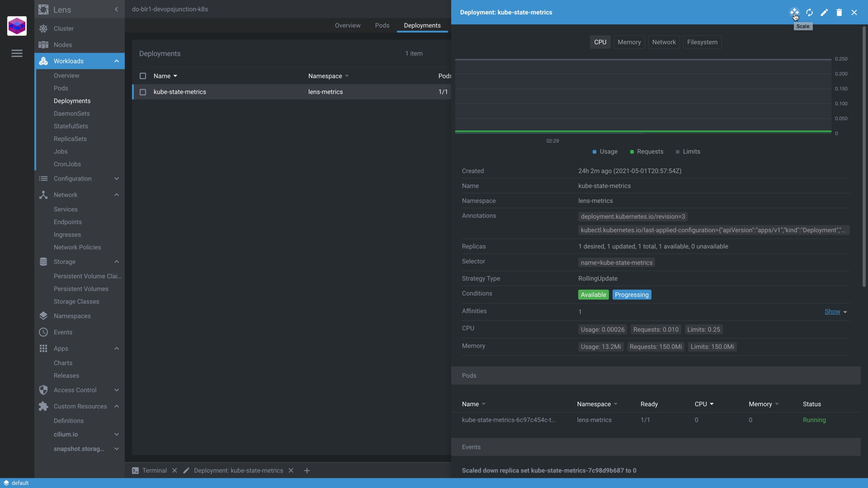Click the Show affinities link
The width and height of the screenshot is (868, 488).
pyautogui.click(x=832, y=311)
